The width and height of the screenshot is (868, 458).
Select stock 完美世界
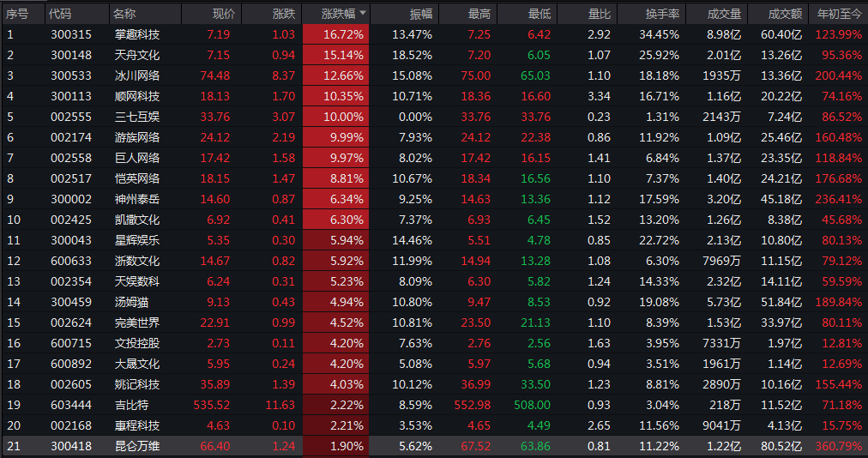tap(136, 322)
